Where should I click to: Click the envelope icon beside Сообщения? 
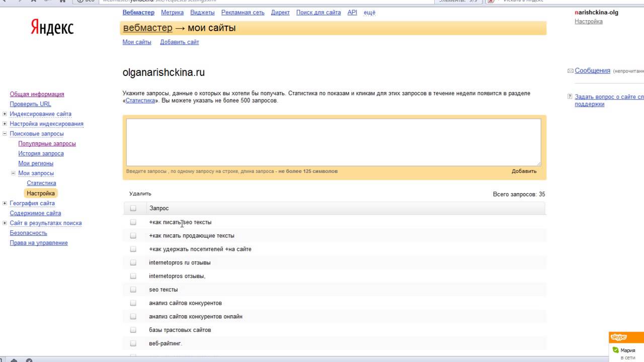pos(570,71)
